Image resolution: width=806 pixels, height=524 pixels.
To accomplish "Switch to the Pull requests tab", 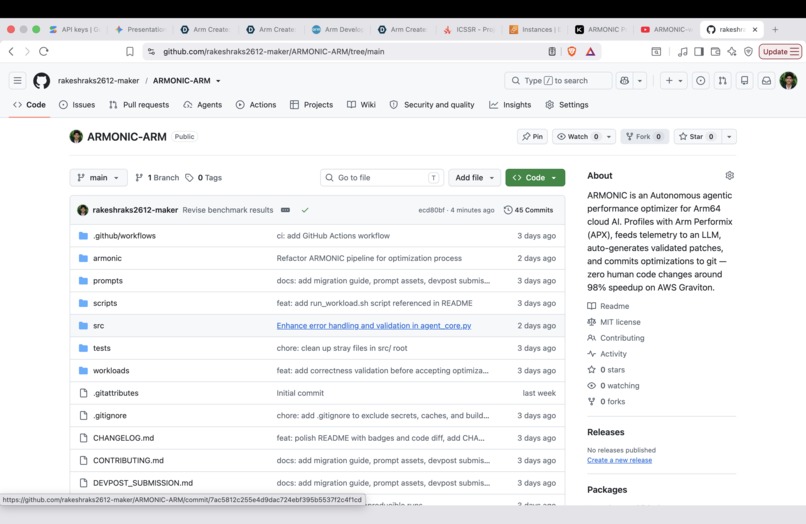I will pos(139,104).
